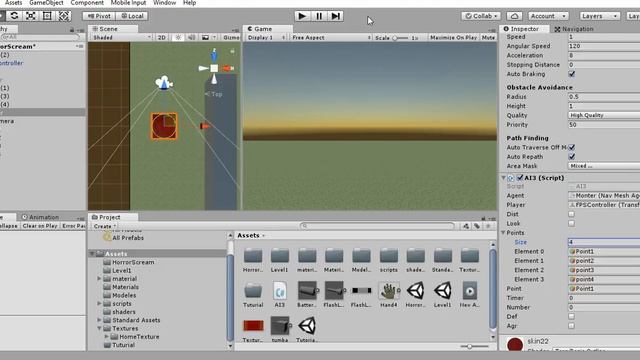
Task: Collapse the Points array
Action: (x=503, y=233)
